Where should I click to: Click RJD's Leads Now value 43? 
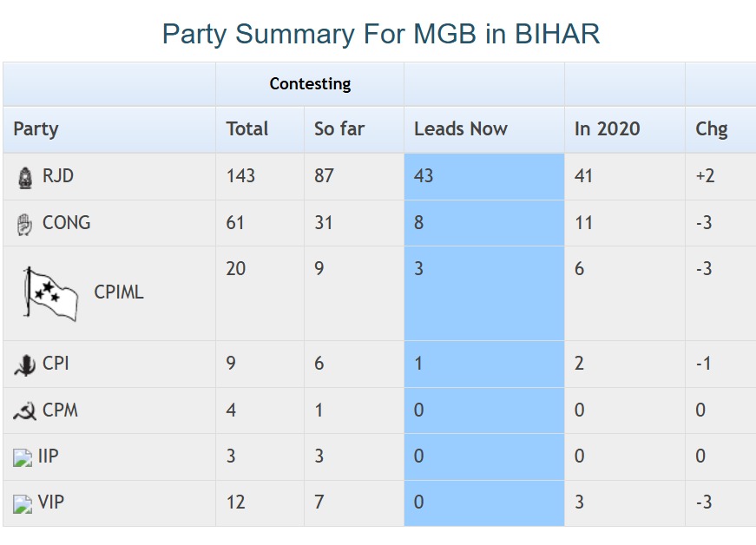tap(424, 176)
